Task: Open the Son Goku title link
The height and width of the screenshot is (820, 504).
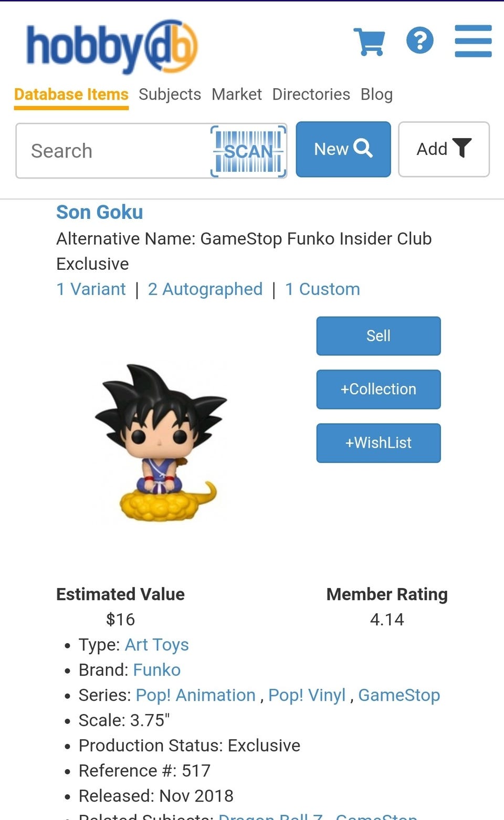Action: coord(100,212)
